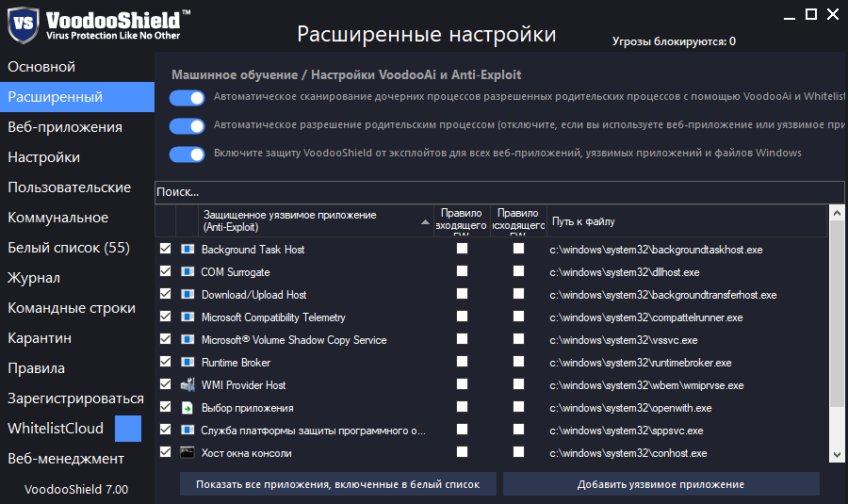Viewport: 848px width, 504px height.
Task: Uncheck protection for WMI Provider Host
Action: [x=166, y=384]
